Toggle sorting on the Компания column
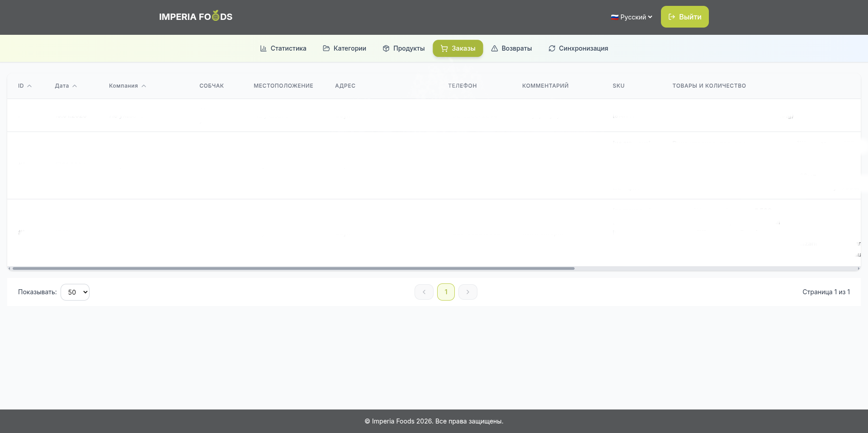The width and height of the screenshot is (868, 433). click(127, 85)
